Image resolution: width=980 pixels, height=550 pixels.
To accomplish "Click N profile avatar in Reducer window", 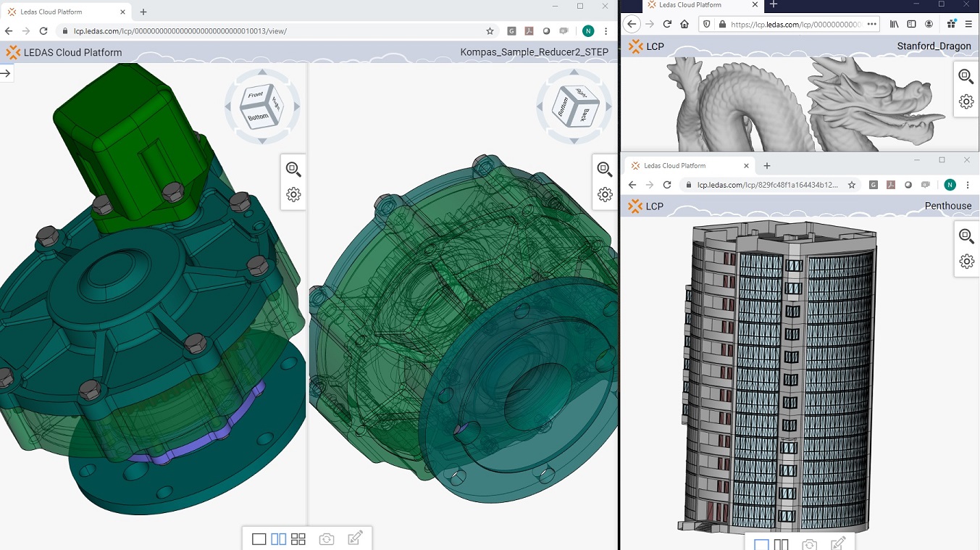I will coord(588,31).
